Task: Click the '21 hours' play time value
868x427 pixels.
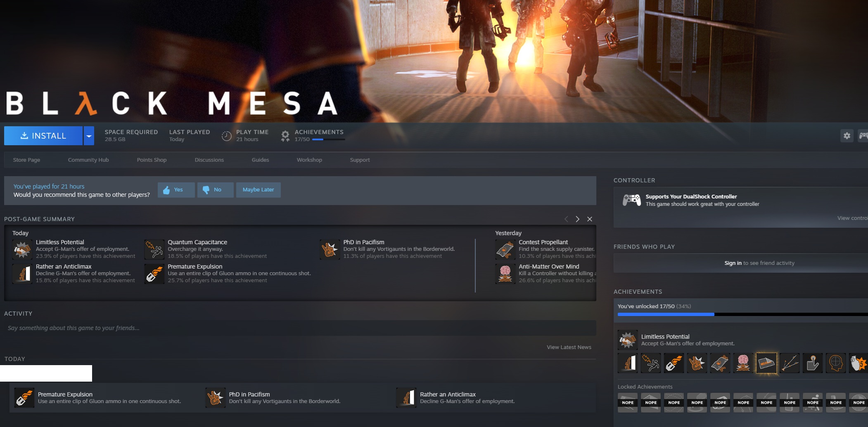Action: tap(247, 139)
